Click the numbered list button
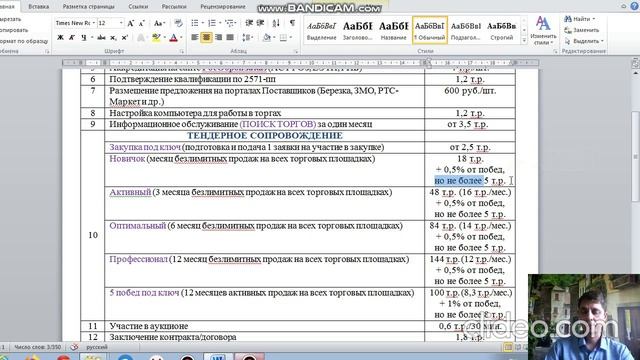 click(x=211, y=23)
